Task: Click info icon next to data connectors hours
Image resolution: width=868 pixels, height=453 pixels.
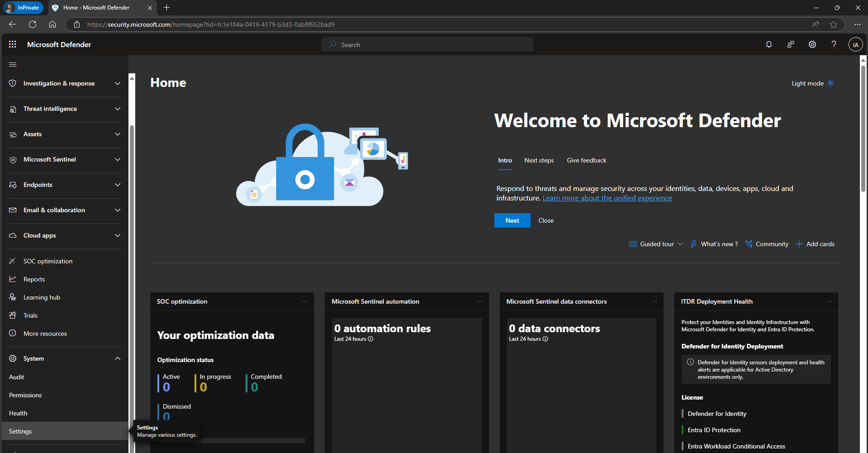Action: [x=545, y=339]
